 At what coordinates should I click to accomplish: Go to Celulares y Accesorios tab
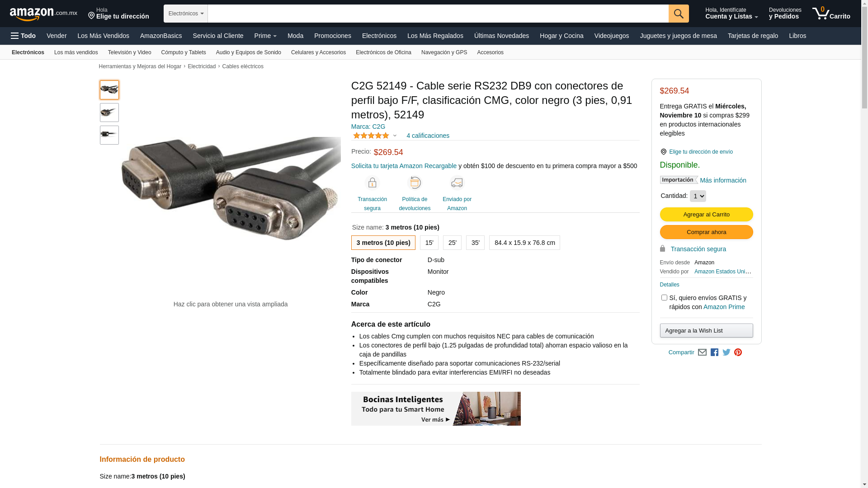(x=318, y=52)
